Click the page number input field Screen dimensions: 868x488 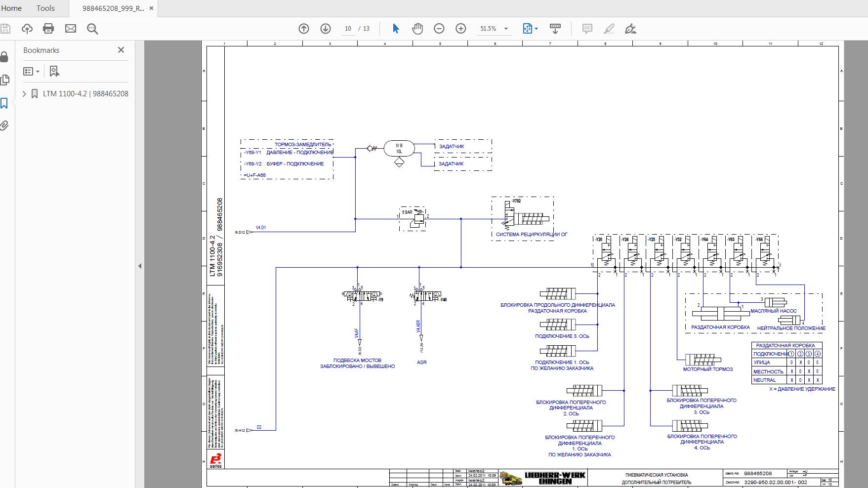tap(347, 29)
